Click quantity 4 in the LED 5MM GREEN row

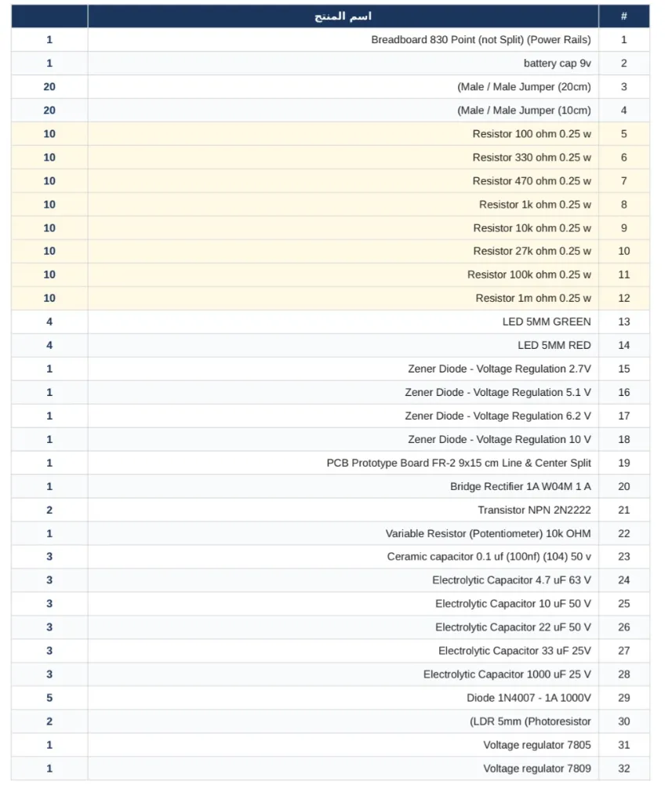[x=49, y=322]
